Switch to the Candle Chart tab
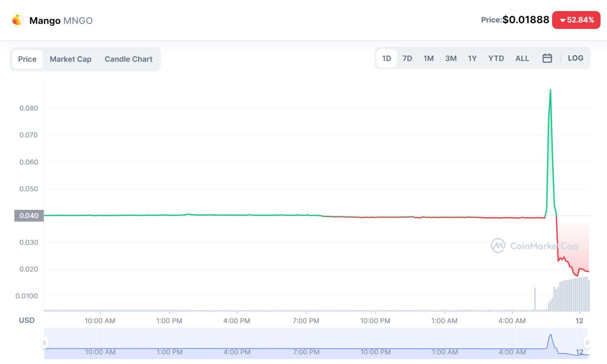 click(128, 59)
